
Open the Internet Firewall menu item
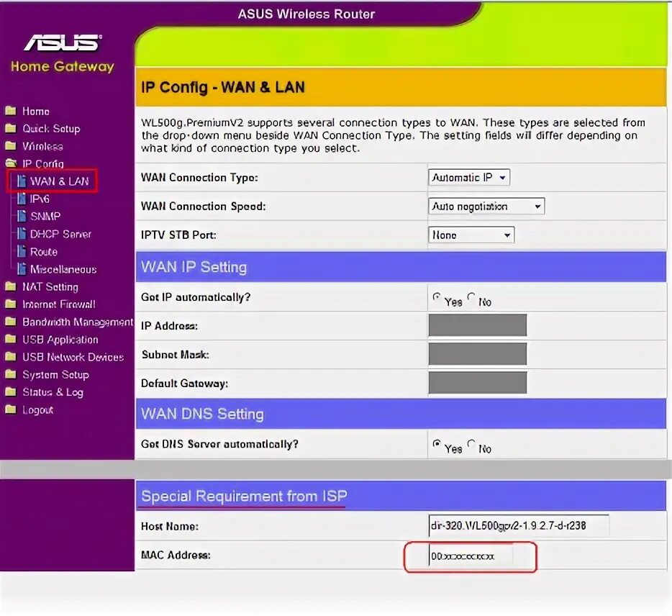coord(59,304)
